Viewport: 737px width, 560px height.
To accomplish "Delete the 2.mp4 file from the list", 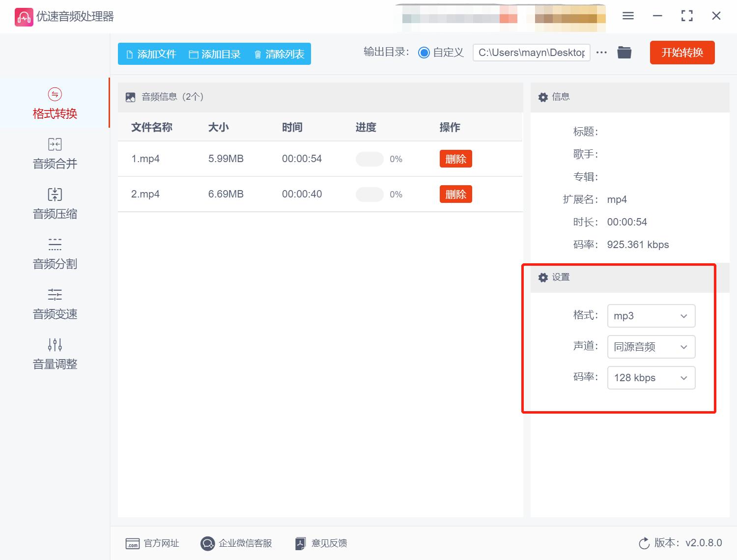I will pos(455,194).
